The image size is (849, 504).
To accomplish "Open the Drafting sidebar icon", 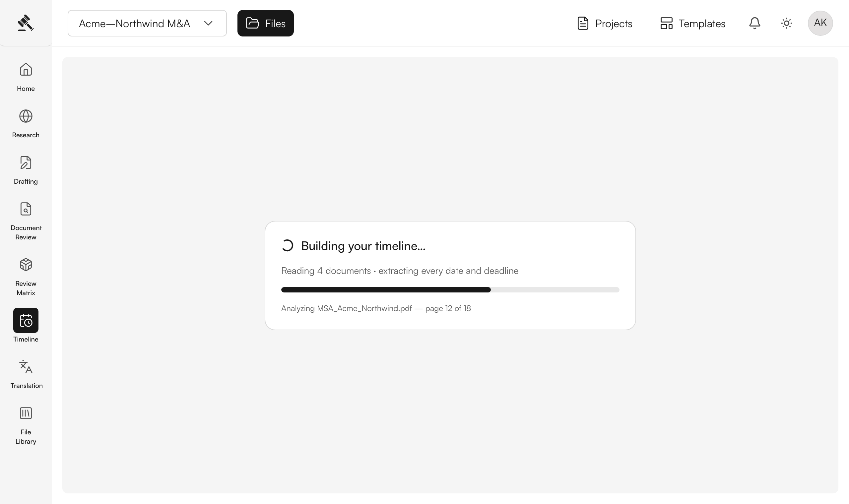I will (26, 163).
